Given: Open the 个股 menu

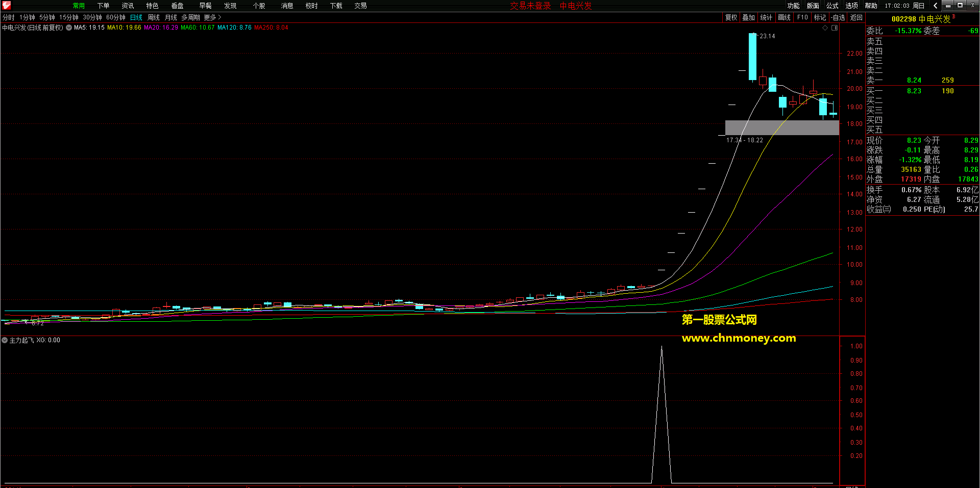Looking at the screenshot, I should pos(259,6).
